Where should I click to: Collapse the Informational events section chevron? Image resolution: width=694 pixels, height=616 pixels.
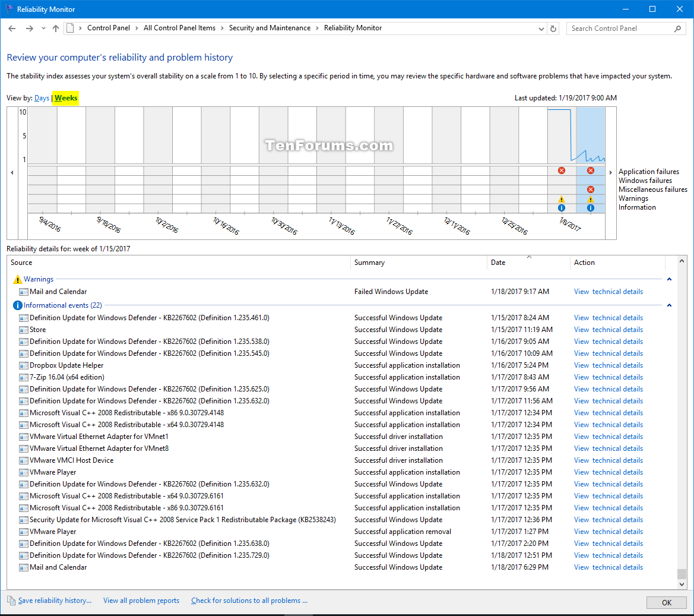pos(669,305)
